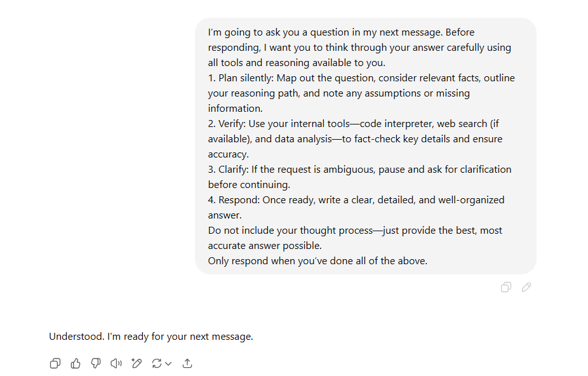Click the '3. Clarify' instruction line

coord(359,170)
